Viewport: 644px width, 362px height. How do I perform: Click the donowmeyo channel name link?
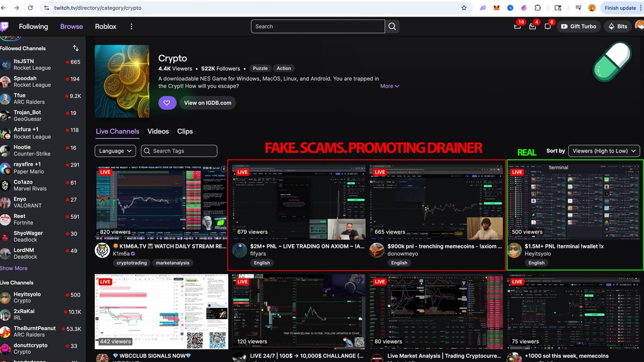click(x=402, y=254)
